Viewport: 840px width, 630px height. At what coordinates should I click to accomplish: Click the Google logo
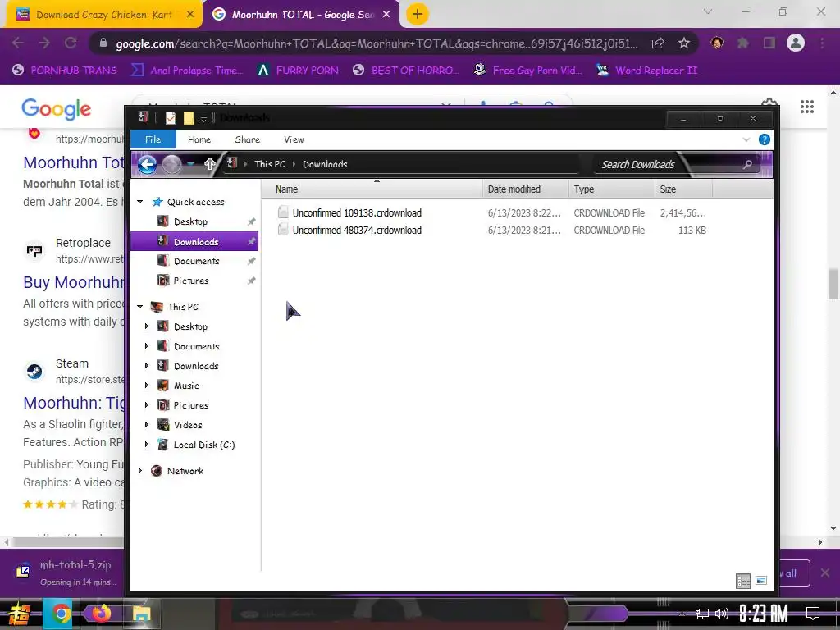[57, 109]
